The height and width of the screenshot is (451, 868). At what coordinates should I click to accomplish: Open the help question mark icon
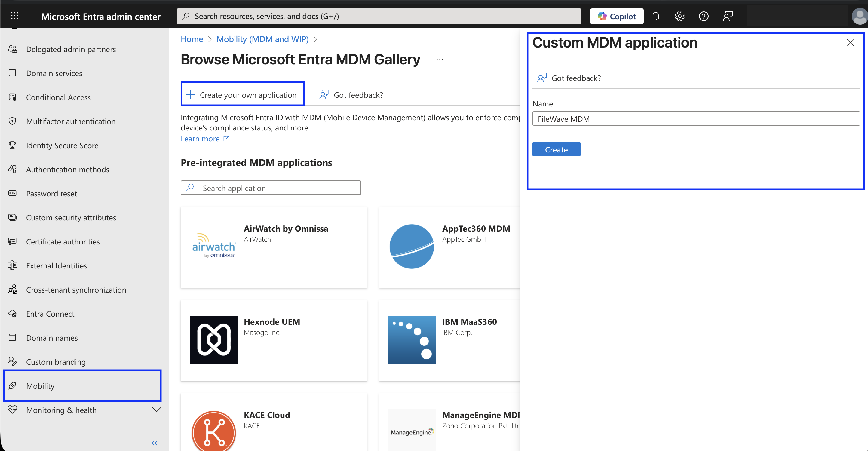pos(704,16)
